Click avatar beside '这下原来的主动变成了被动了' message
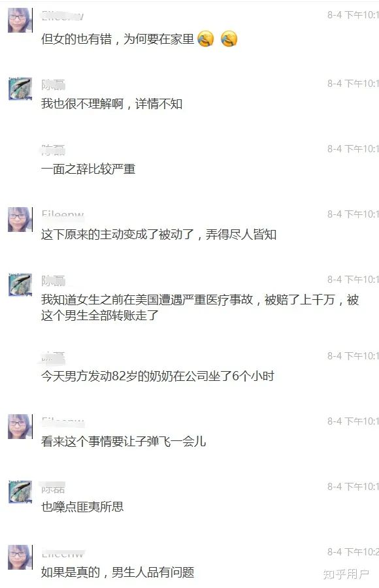Screen dimensions: 379x588 (20, 219)
